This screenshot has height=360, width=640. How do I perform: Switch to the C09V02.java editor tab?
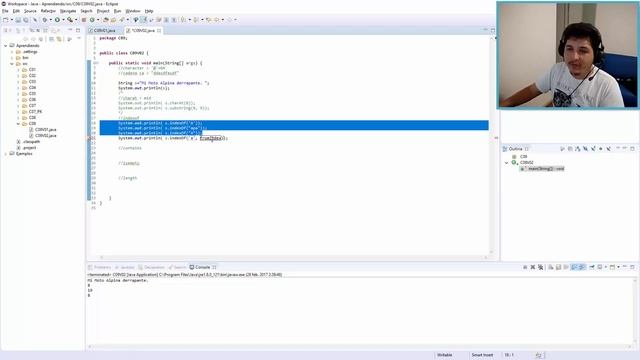tap(143, 31)
